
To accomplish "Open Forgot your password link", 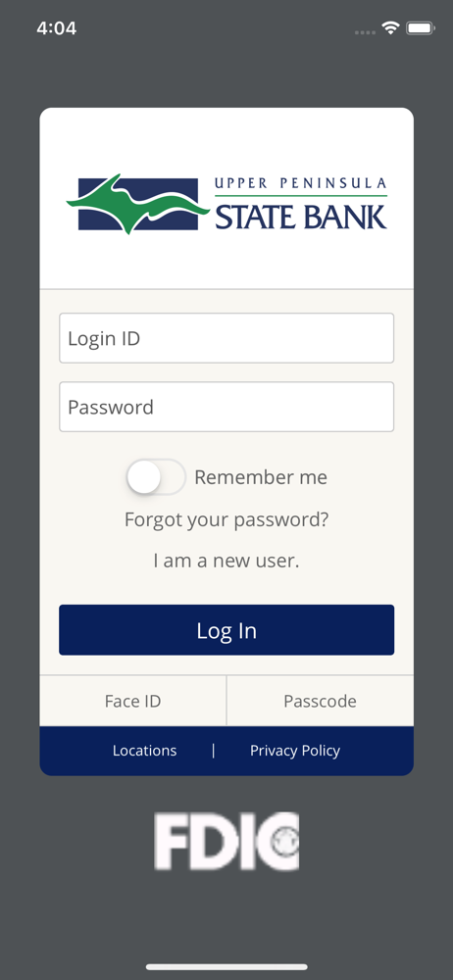I will (226, 519).
